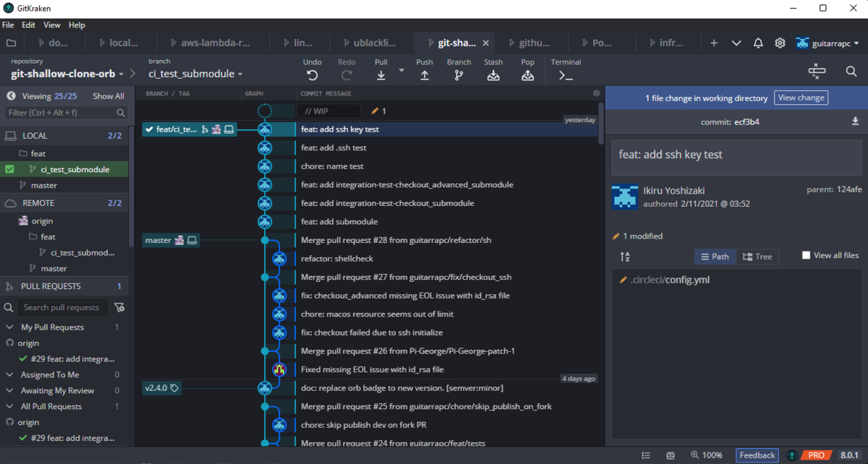Screen dimensions: 868x464
Task: Adjust zoom via the 100% control
Action: (707, 455)
